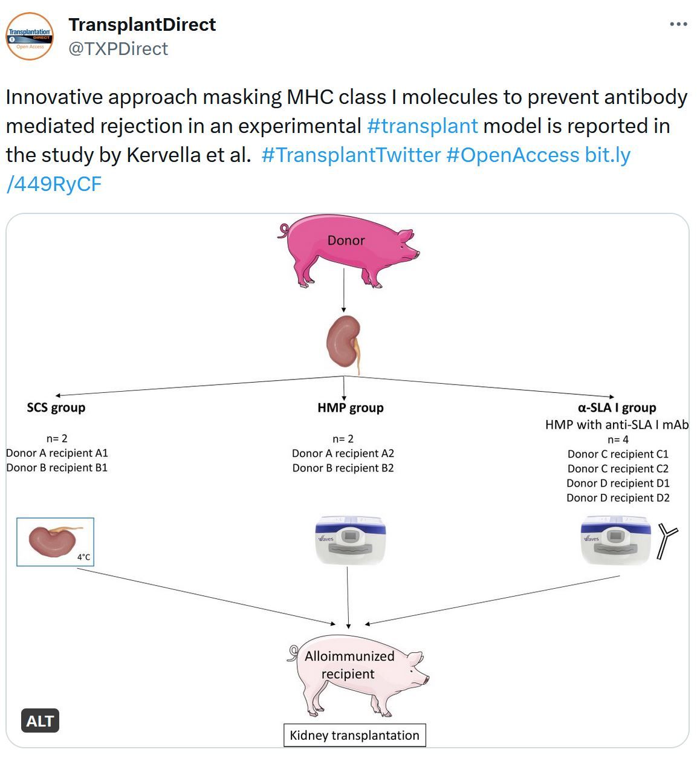Click the 4°C cold storage kidney box
This screenshot has width=700, height=761.
56,542
